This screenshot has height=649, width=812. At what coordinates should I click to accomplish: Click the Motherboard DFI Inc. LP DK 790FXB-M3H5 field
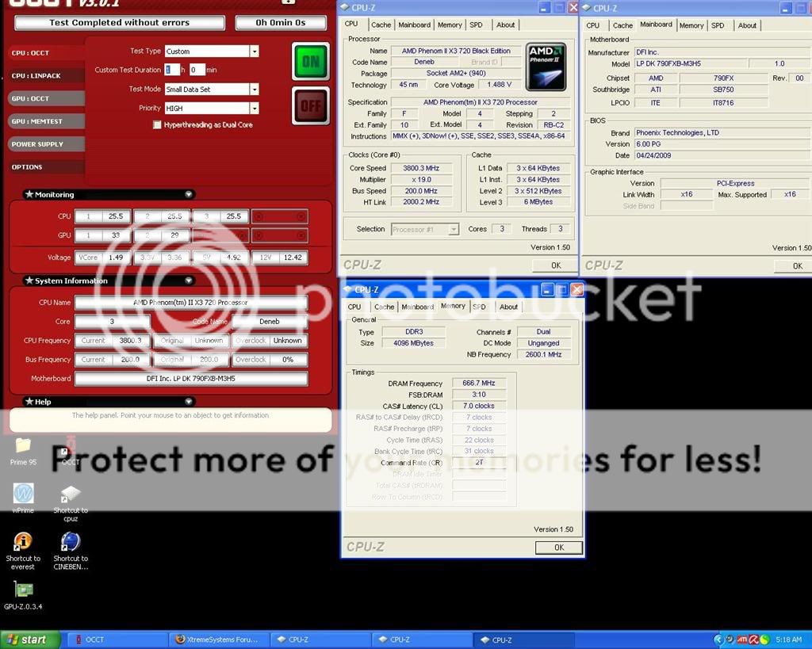191,378
